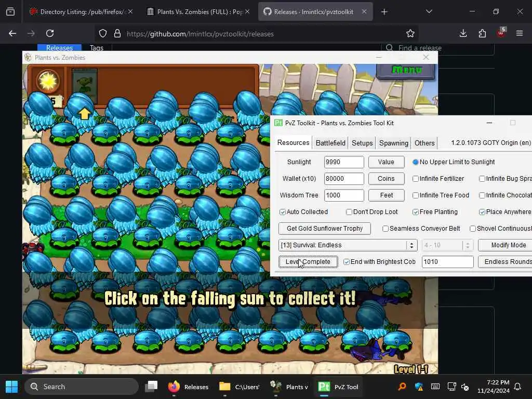Switch to Plants vs. Zombies taskbar item
532x399 pixels.
tap(289, 387)
